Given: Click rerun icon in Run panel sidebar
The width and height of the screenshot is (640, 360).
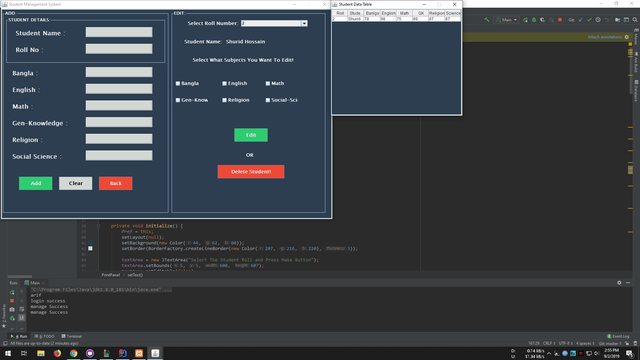Looking at the screenshot, I should coord(12,292).
